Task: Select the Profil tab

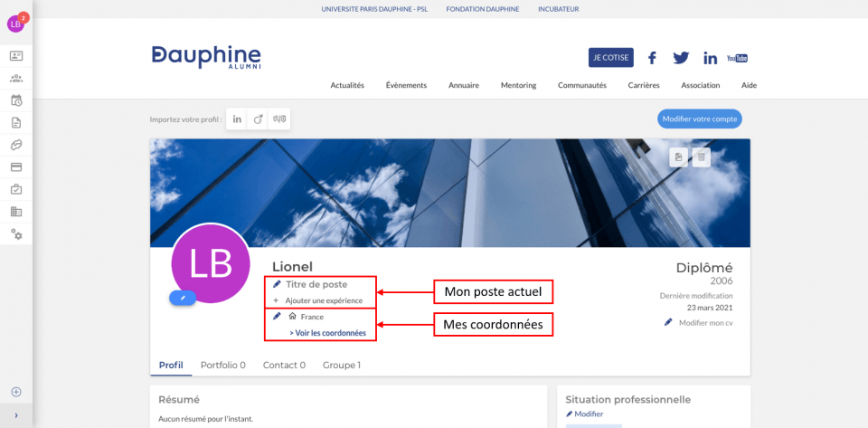Action: click(171, 365)
